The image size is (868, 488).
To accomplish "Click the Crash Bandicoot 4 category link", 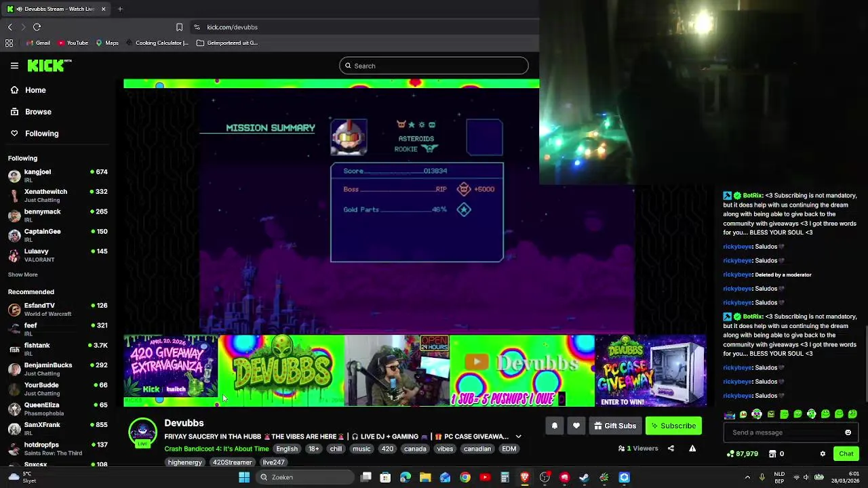I will pos(216,449).
